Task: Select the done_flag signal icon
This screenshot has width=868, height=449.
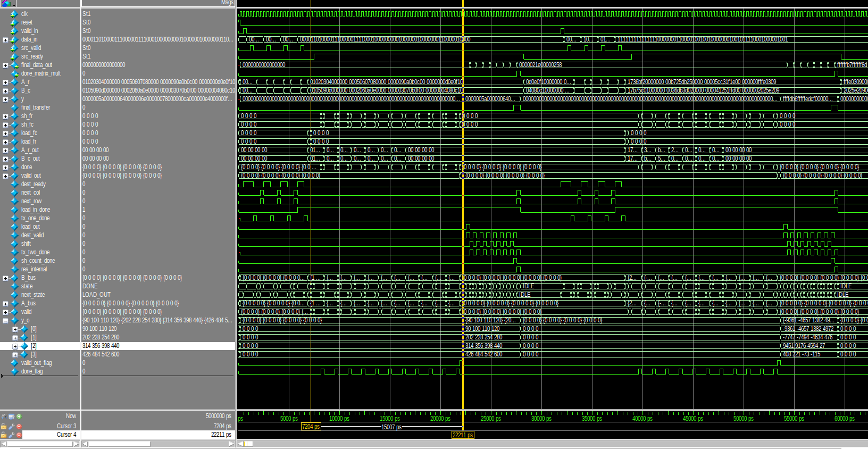Action: point(14,371)
